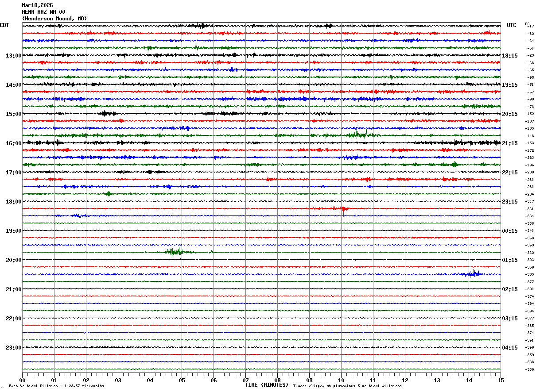Screen dimensions: 536x392
Task: Click the DC offset value -369
Action: 530,347
